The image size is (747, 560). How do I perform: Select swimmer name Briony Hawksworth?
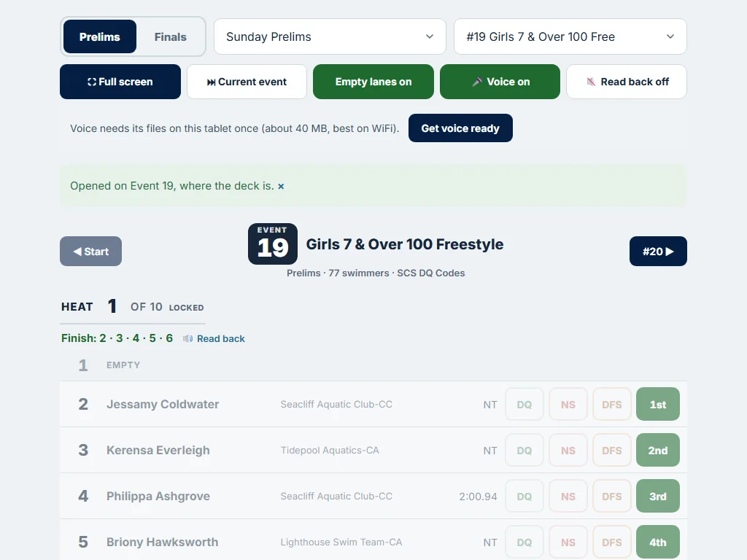(163, 542)
